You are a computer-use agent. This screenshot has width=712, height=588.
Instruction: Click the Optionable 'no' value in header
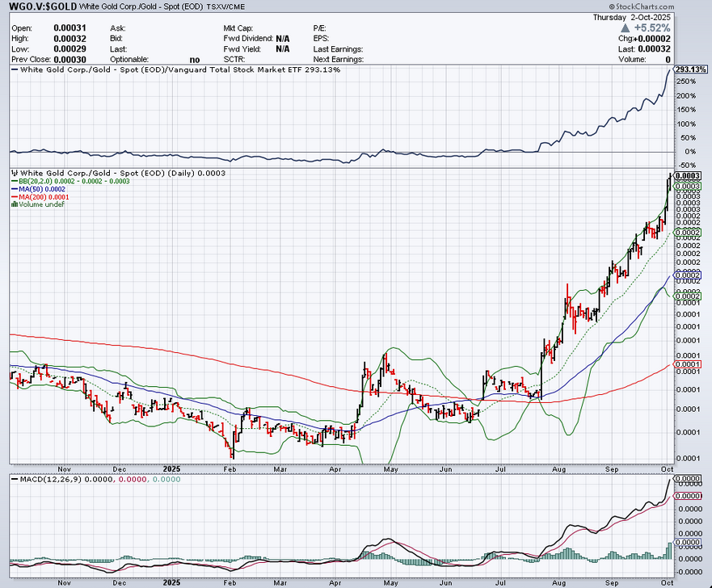[195, 59]
